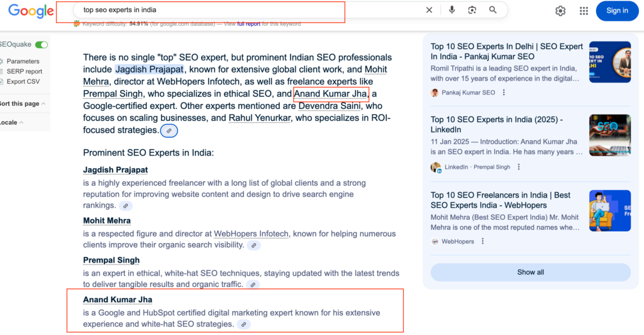Select Export CSV in SEOquake panel
Screen dimensions: 644x335
click(23, 81)
